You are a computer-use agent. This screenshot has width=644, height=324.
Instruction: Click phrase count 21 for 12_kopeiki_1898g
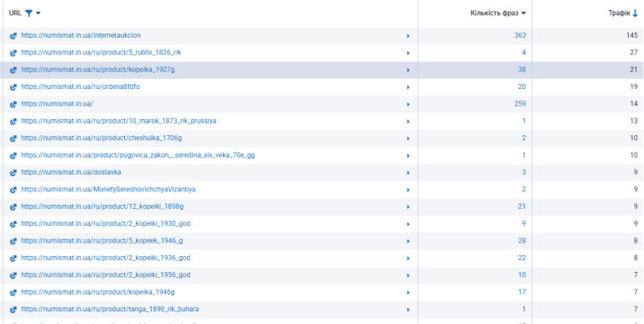(522, 206)
